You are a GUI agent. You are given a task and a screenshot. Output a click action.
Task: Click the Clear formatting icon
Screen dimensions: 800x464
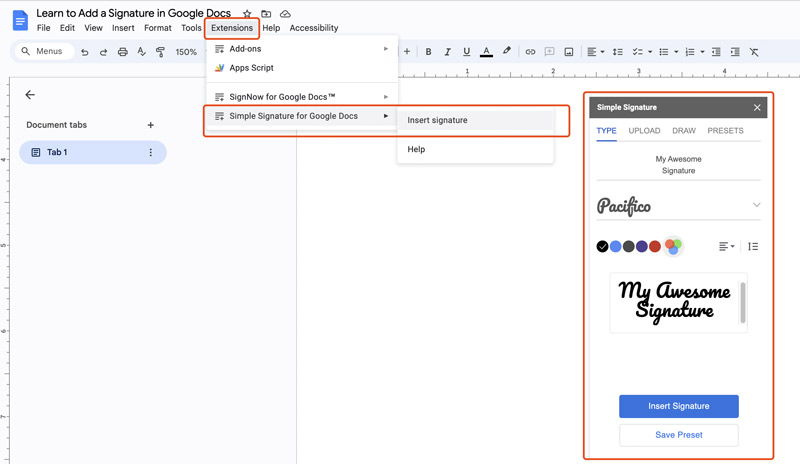pyautogui.click(x=754, y=52)
